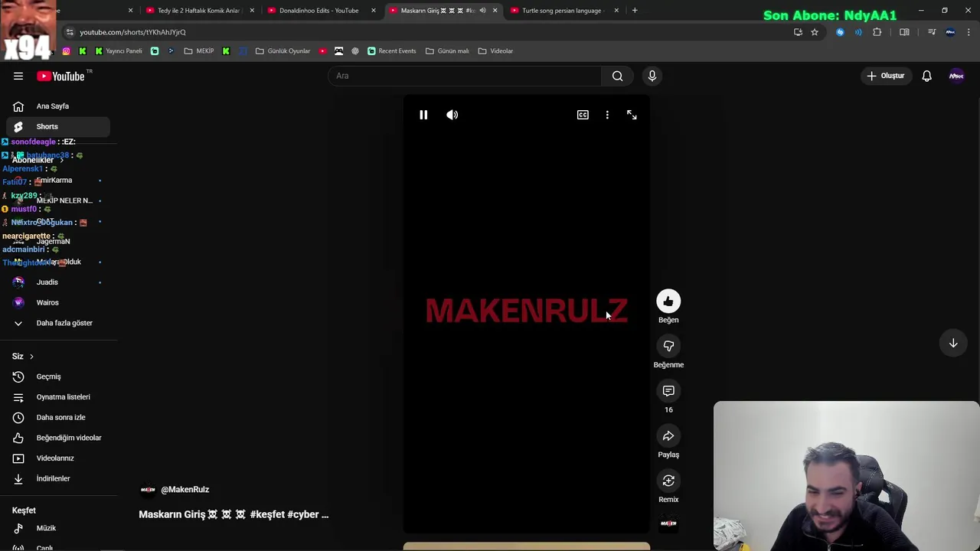Open the Extensions puzzle icon

[877, 32]
